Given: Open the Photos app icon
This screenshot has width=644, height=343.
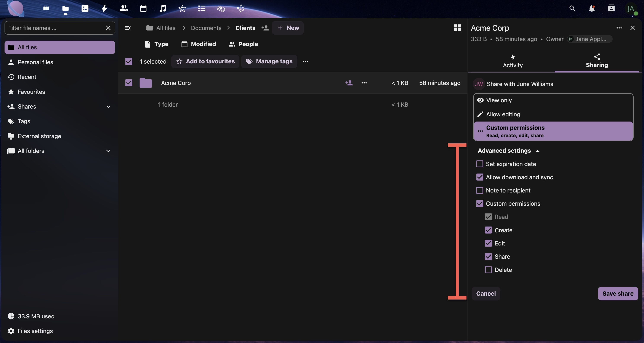Looking at the screenshot, I should 85,8.
